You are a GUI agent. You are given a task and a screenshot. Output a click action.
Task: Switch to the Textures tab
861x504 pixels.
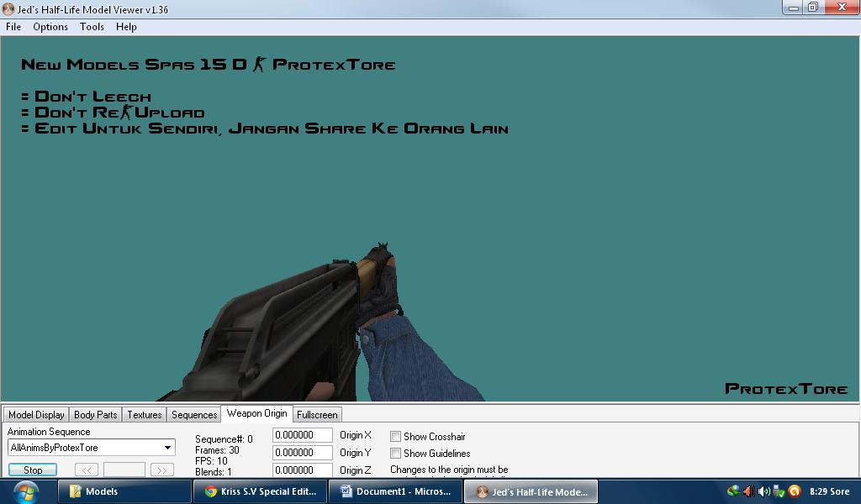tap(145, 415)
